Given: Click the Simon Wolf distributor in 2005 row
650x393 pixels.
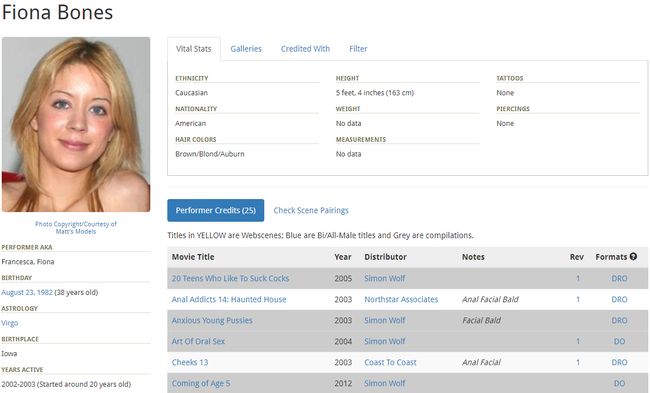Looking at the screenshot, I should (385, 279).
